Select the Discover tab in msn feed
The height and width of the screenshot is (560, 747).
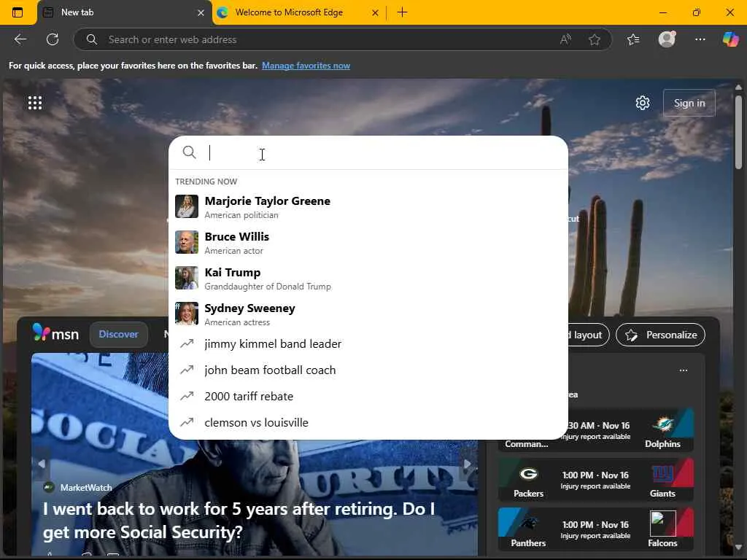[119, 334]
